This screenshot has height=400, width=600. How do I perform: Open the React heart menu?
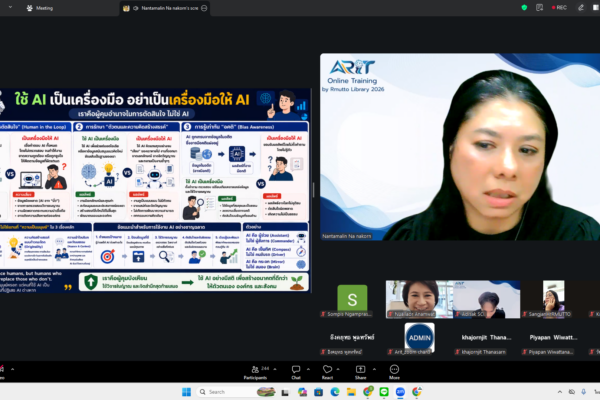(327, 372)
